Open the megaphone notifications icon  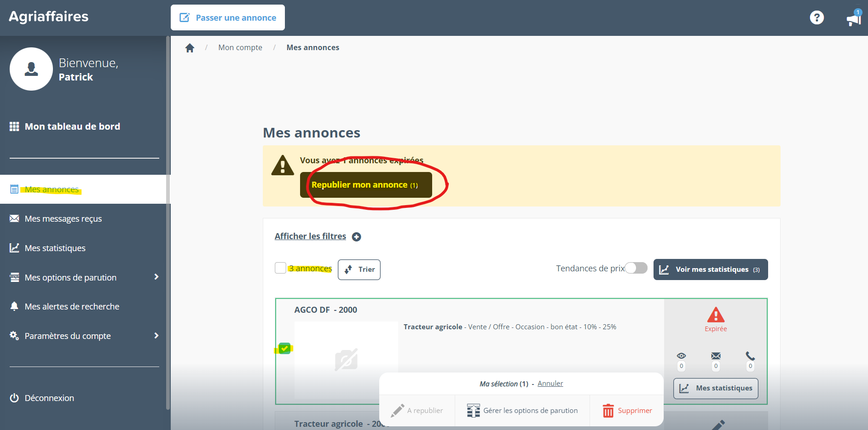(x=853, y=19)
